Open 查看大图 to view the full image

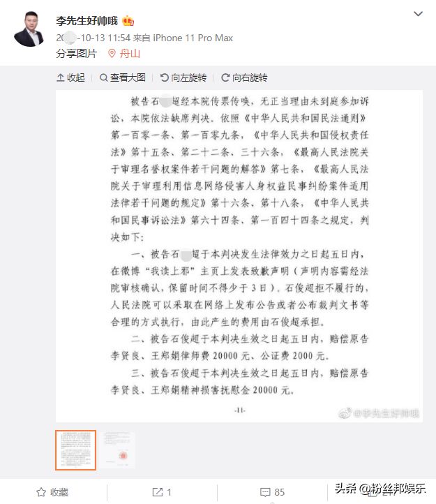[122, 77]
